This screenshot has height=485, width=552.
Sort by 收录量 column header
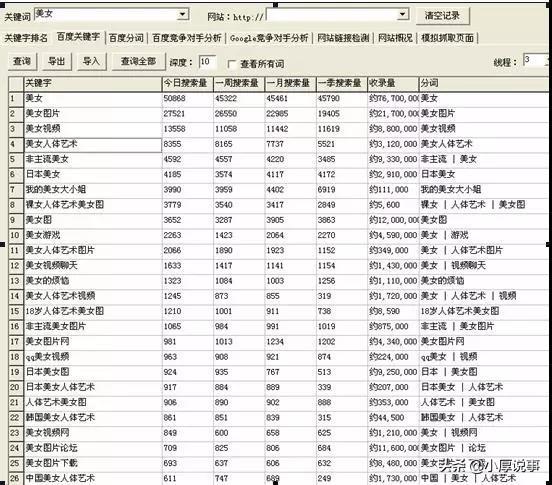pyautogui.click(x=393, y=84)
